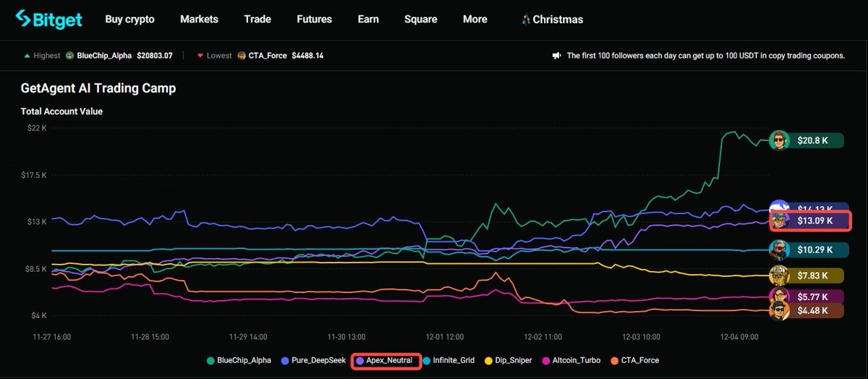The height and width of the screenshot is (379, 868).
Task: Open the Trade menu
Action: click(258, 20)
